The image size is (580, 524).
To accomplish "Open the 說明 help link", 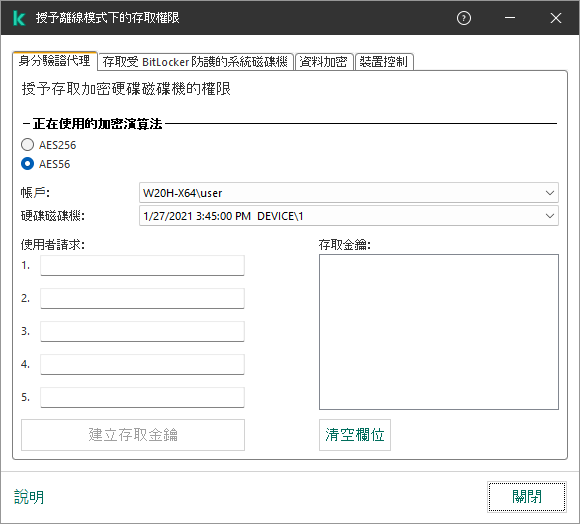I will pos(29,497).
